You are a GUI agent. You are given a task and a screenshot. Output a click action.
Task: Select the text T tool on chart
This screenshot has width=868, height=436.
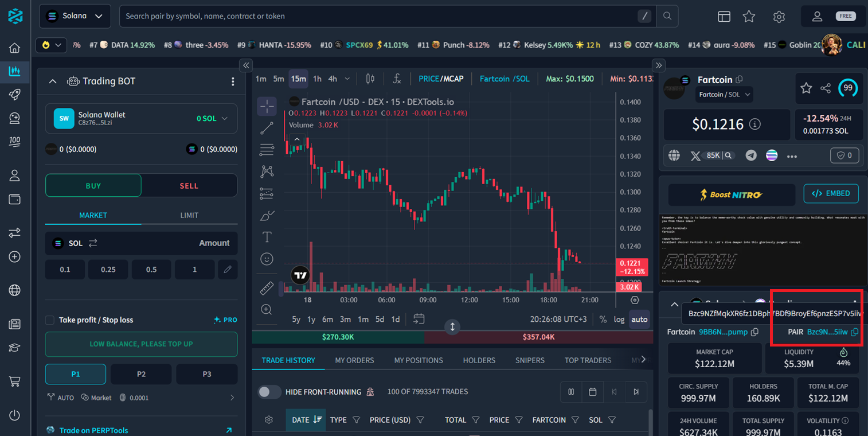pyautogui.click(x=267, y=237)
